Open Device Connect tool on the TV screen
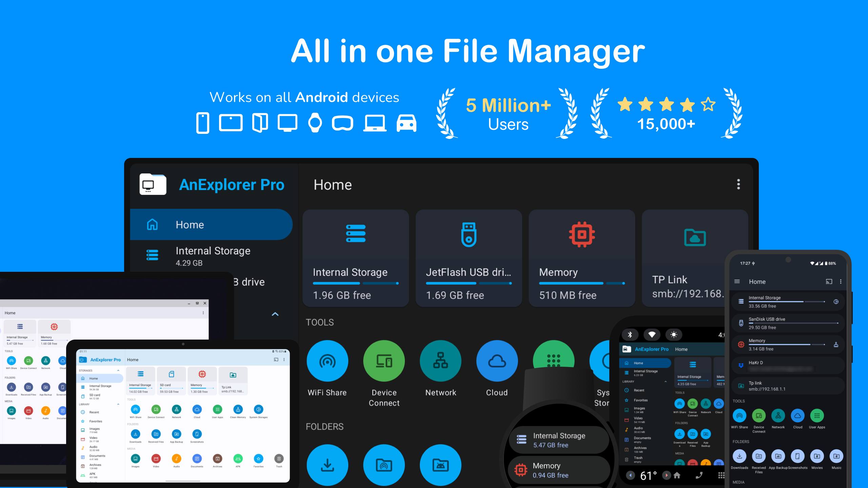868x488 pixels. (384, 361)
